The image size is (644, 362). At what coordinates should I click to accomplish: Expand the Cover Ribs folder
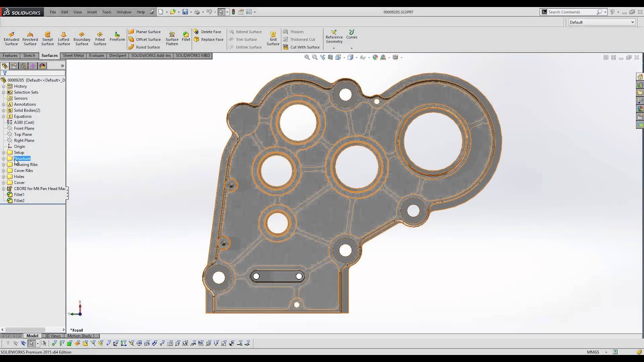point(4,170)
